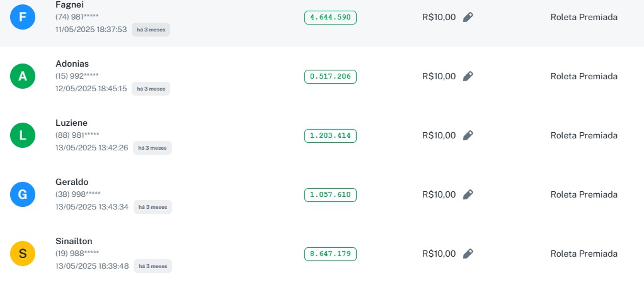644x285 pixels.
Task: Click the green L avatar circle
Action: coord(23,135)
